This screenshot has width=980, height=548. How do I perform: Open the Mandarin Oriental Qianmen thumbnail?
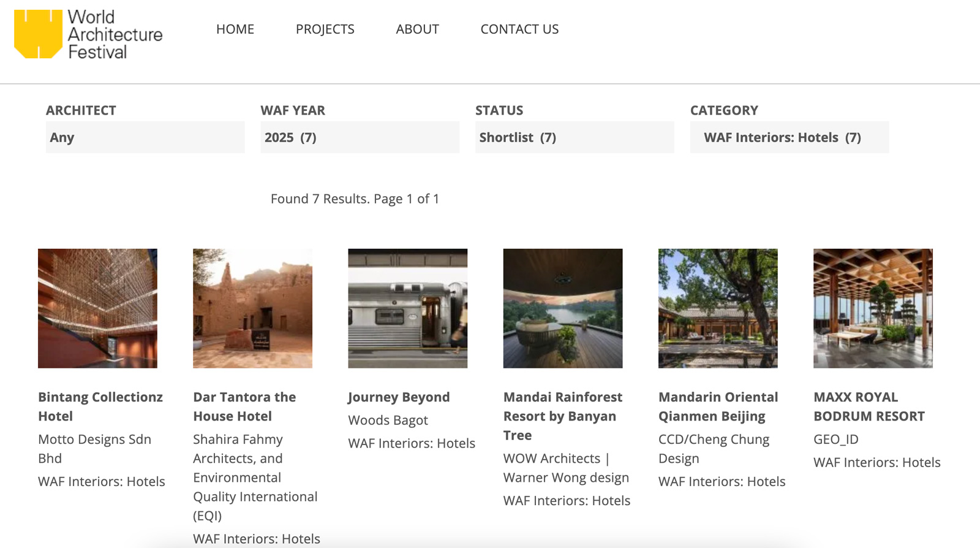[x=718, y=308]
